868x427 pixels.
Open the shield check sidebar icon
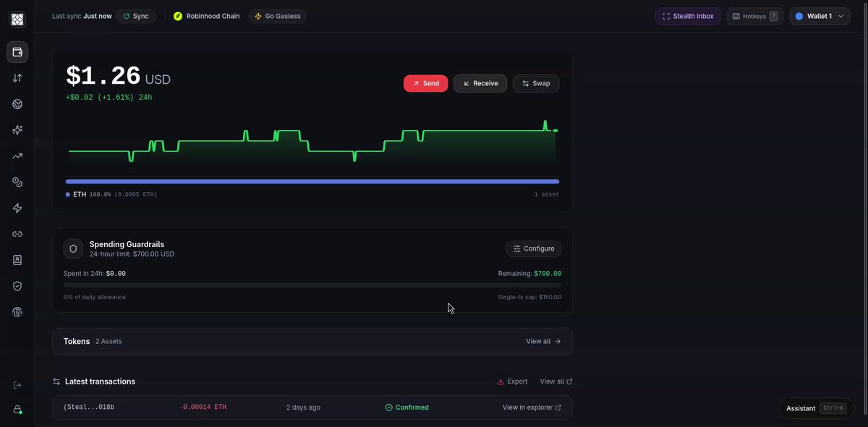click(x=17, y=286)
